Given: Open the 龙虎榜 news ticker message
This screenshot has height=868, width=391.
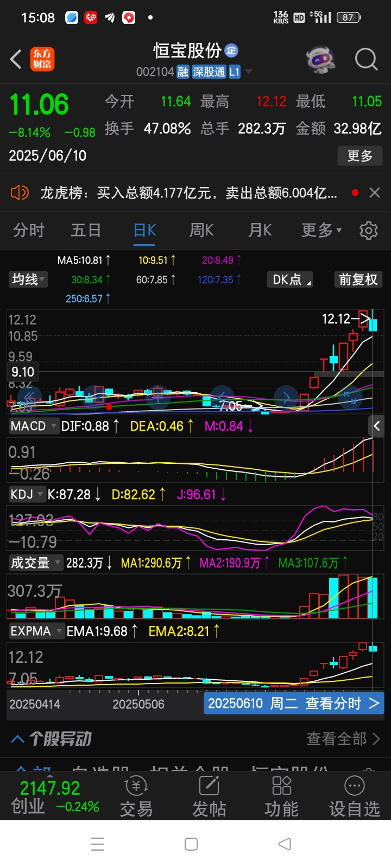Looking at the screenshot, I should click(x=188, y=193).
